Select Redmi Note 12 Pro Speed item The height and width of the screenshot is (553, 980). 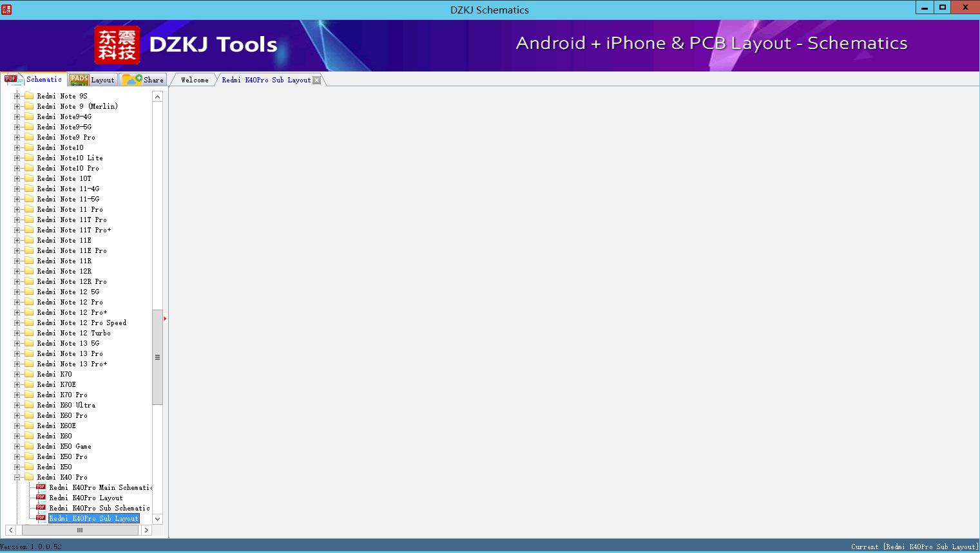[x=82, y=323]
